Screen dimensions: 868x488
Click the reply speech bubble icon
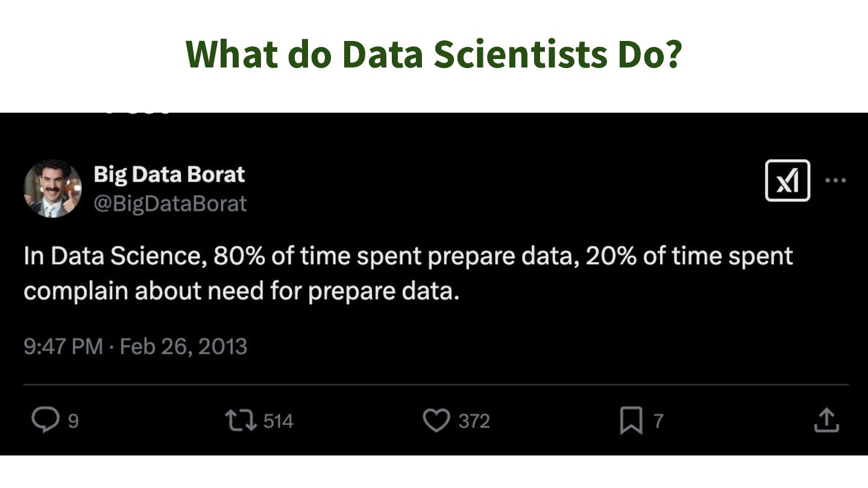[x=45, y=420]
